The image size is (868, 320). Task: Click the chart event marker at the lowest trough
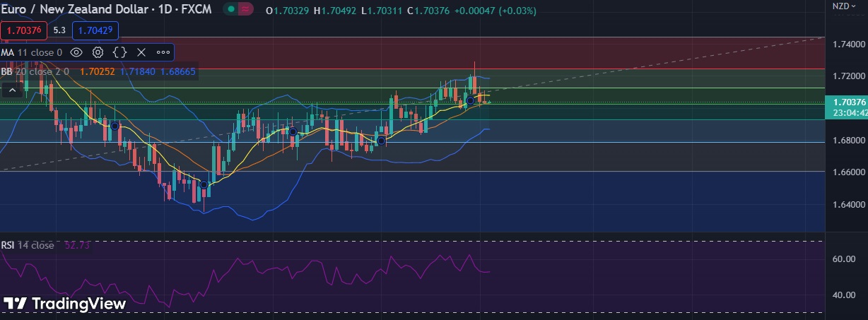(x=204, y=184)
